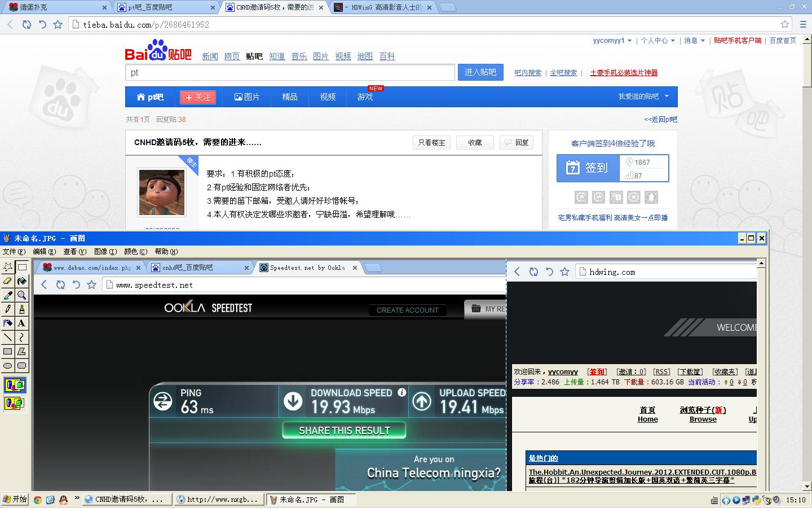
Task: Open the 百度首页 link
Action: [x=783, y=41]
